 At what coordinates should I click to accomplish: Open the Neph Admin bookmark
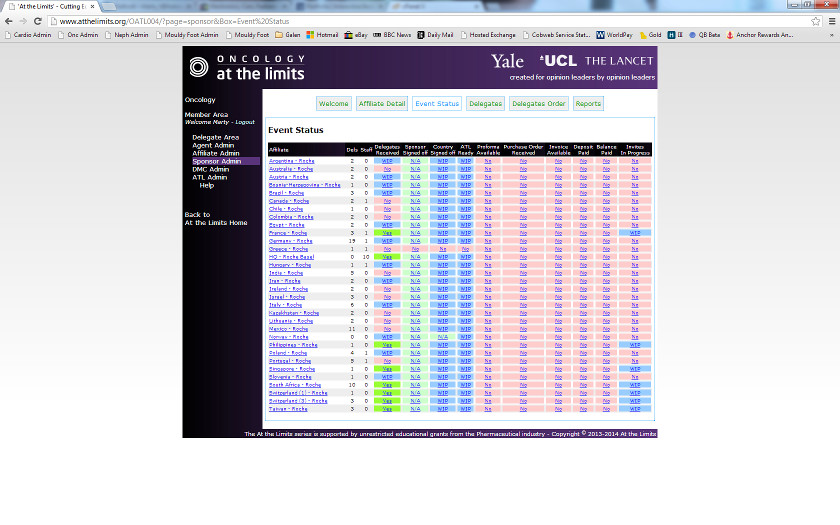point(127,35)
